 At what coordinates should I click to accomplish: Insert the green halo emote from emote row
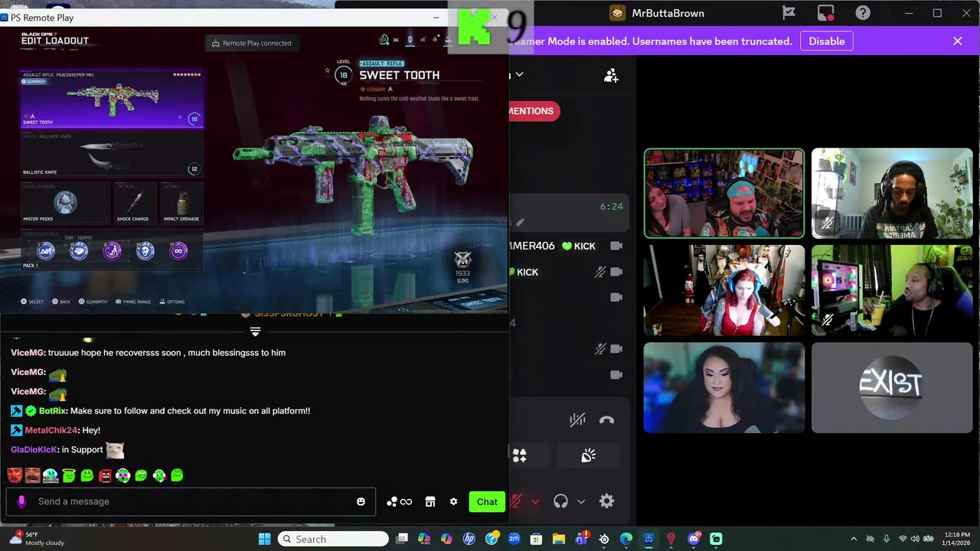point(69,475)
